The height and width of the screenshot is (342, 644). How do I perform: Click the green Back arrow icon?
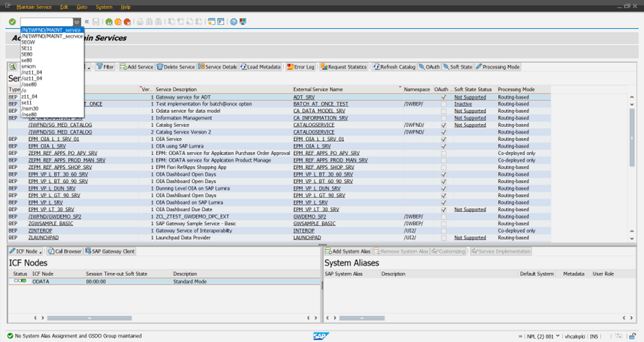pos(109,22)
